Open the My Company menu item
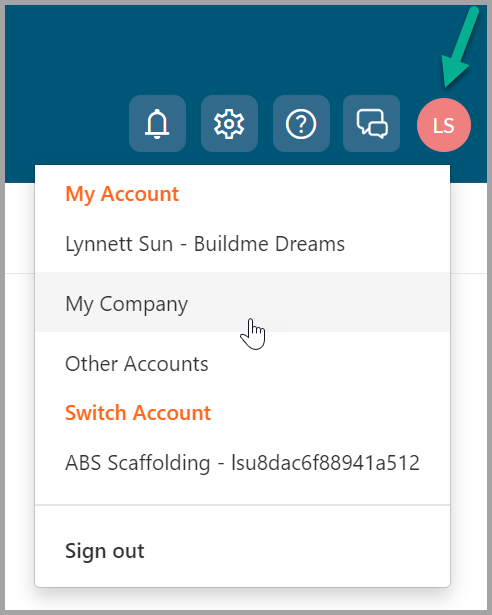 (242, 302)
